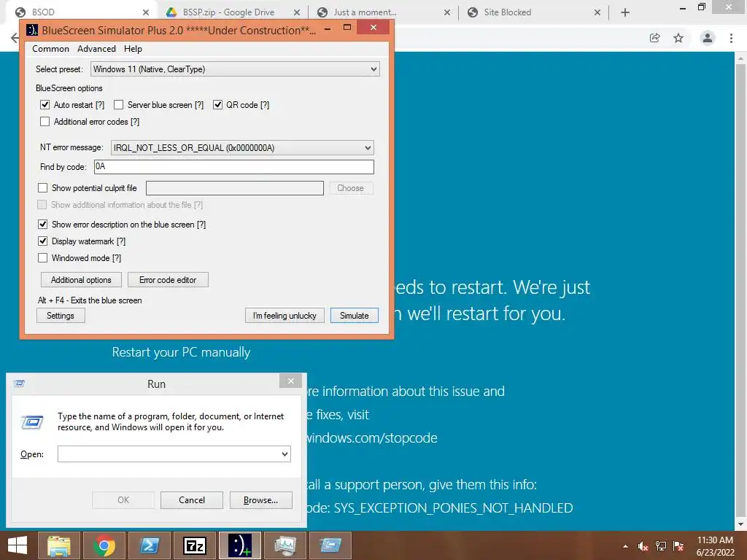
Task: Open the Help menu
Action: tap(133, 49)
